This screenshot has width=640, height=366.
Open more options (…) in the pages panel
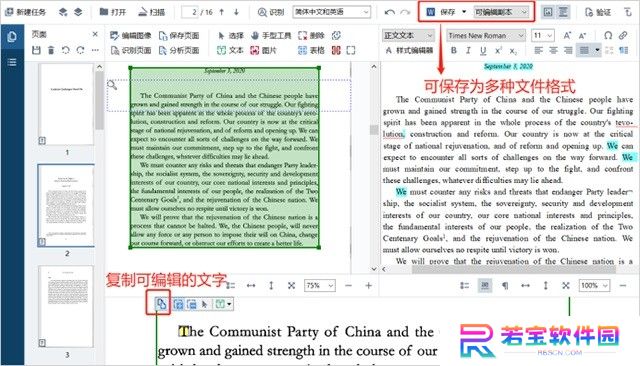95,50
